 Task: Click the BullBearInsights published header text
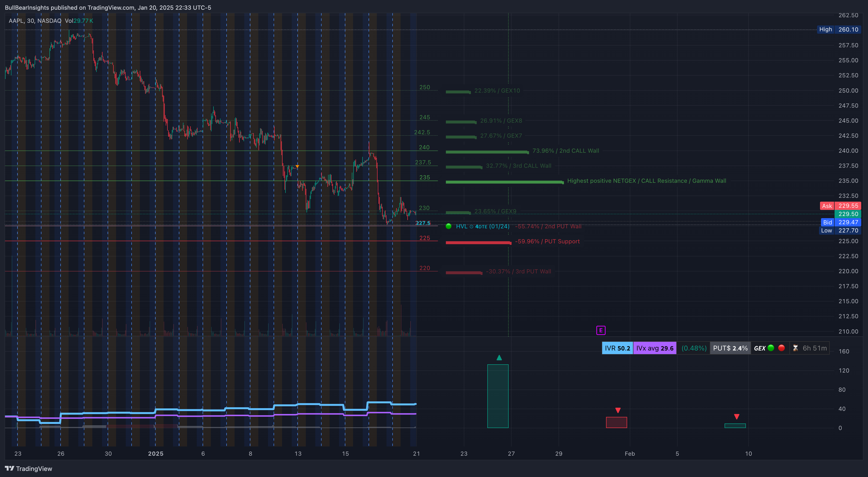point(108,8)
